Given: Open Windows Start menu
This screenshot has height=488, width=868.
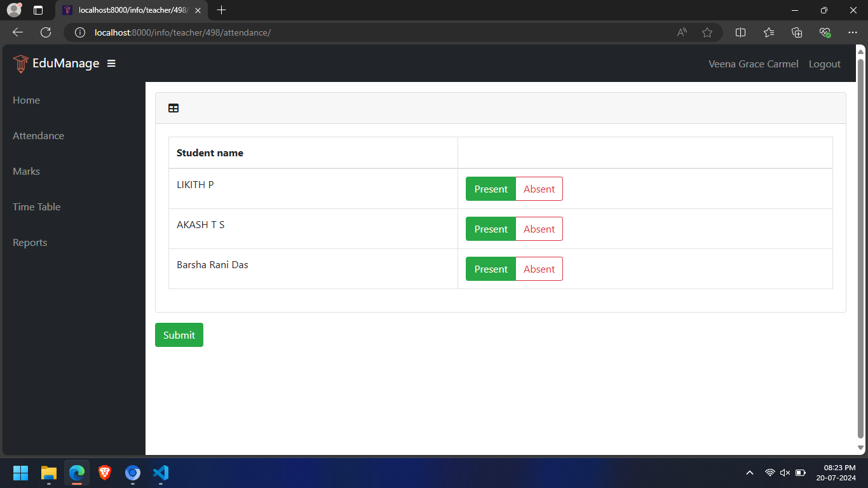Looking at the screenshot, I should click(21, 473).
